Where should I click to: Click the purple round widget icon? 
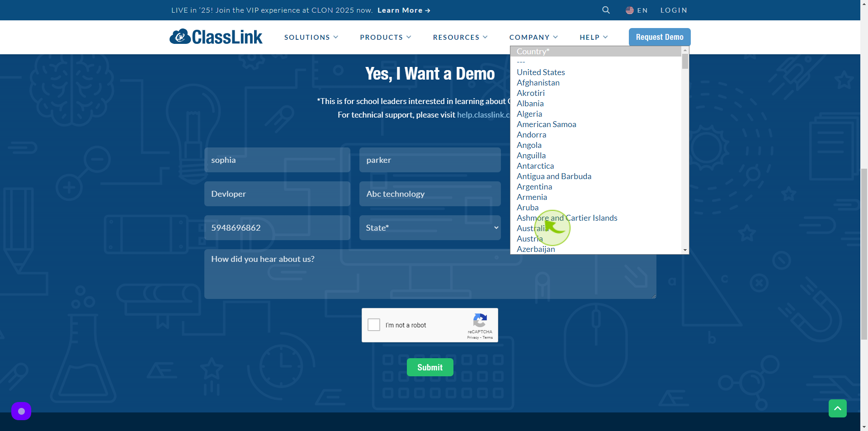point(21,411)
